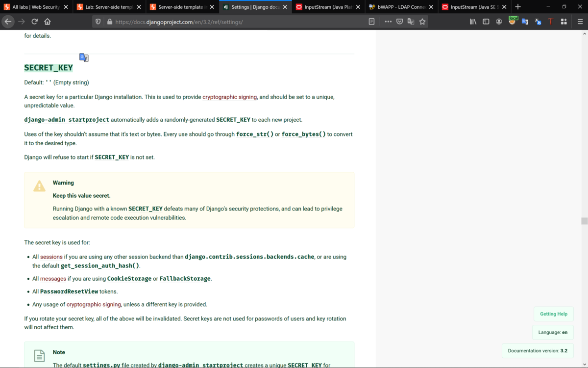Open the sessions link in list
588x368 pixels.
[51, 257]
